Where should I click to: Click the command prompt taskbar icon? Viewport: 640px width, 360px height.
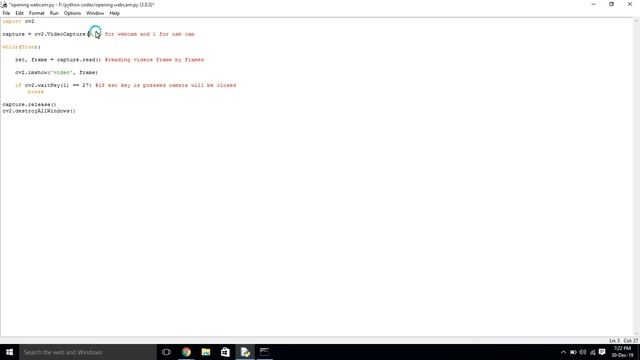click(x=264, y=352)
